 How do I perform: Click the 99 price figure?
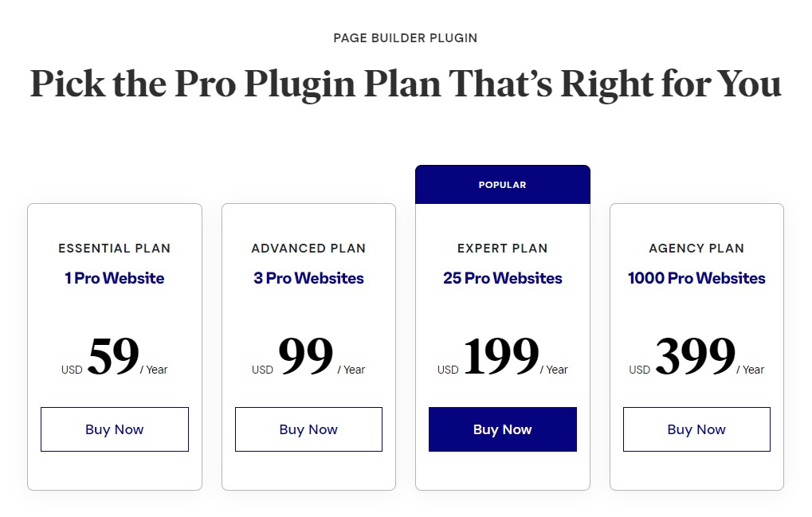coord(305,355)
